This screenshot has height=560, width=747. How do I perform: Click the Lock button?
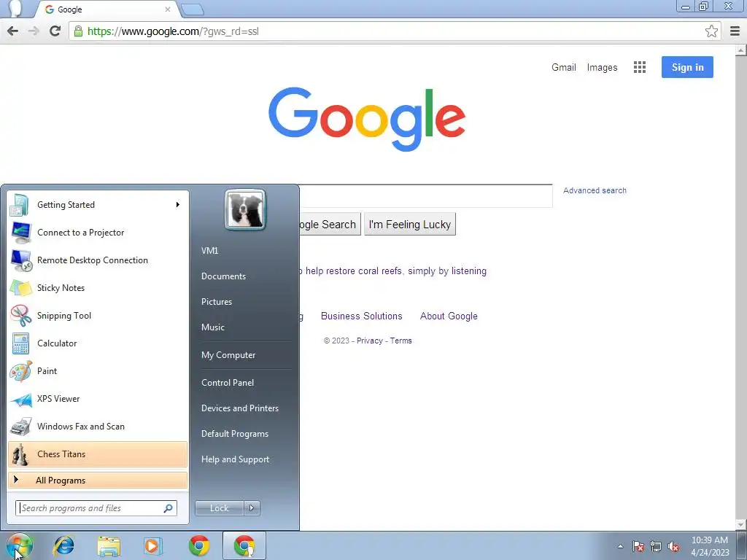220,508
